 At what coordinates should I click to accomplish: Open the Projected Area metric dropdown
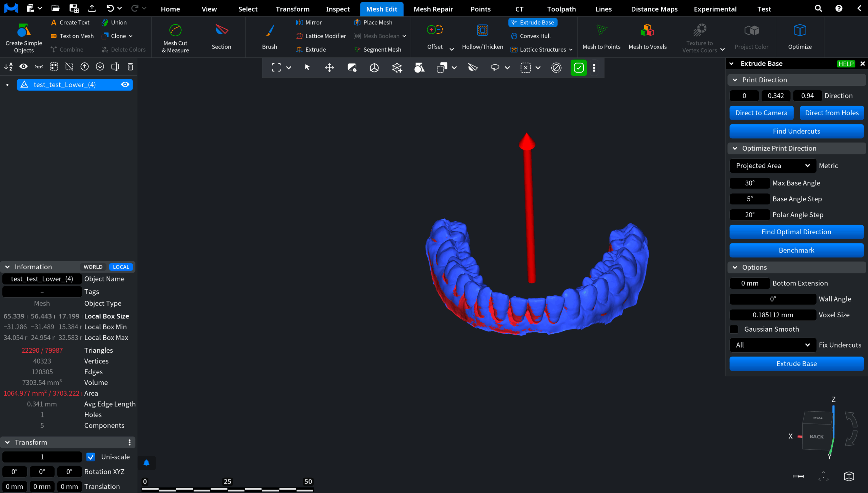point(772,165)
